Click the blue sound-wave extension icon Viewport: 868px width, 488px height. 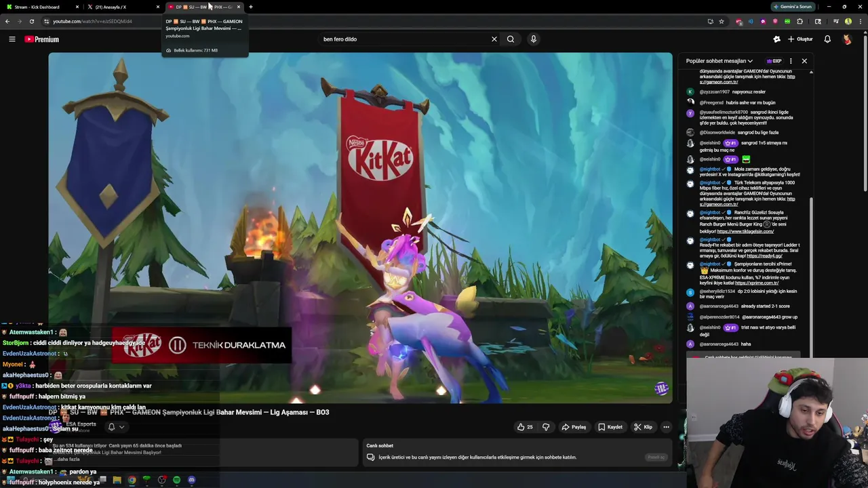751,21
